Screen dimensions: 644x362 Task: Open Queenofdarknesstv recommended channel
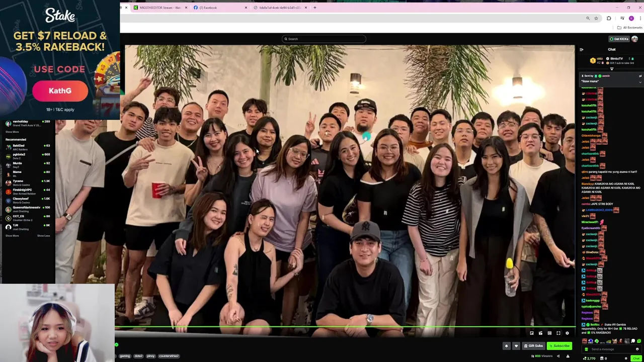tap(28, 209)
